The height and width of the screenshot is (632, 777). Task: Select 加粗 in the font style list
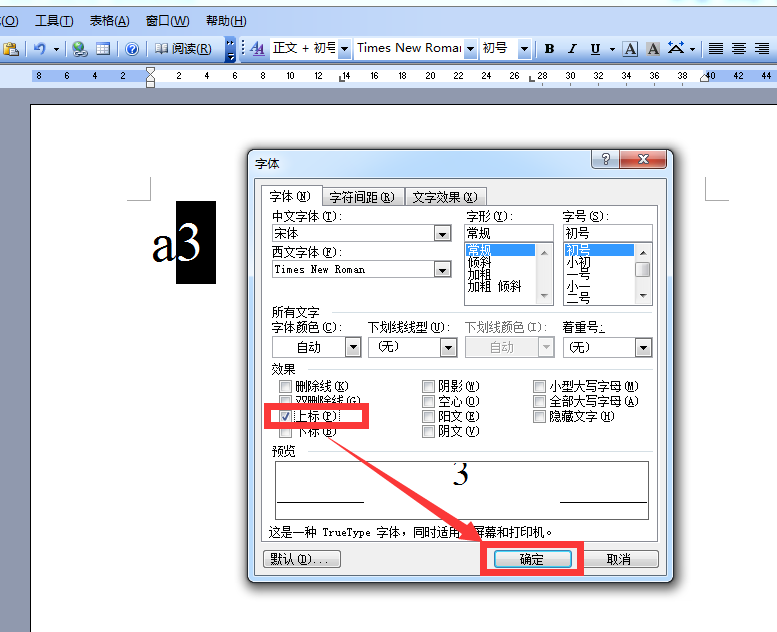[x=480, y=274]
